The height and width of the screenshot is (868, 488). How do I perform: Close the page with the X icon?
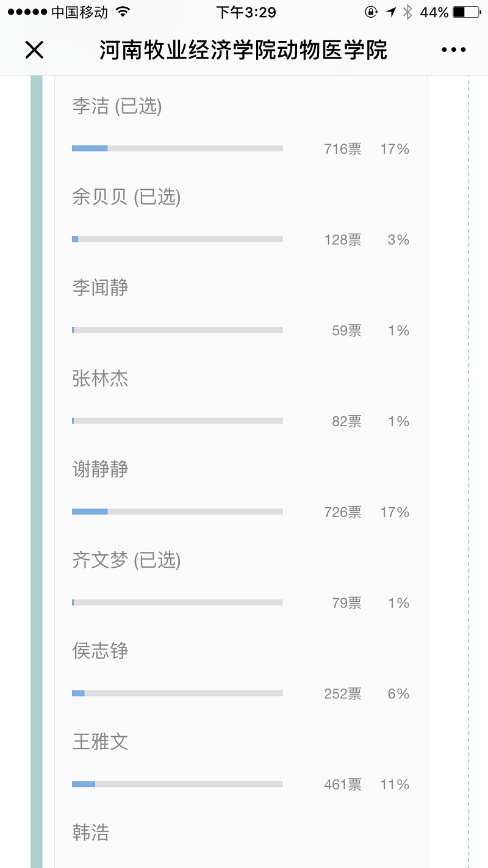[35, 50]
